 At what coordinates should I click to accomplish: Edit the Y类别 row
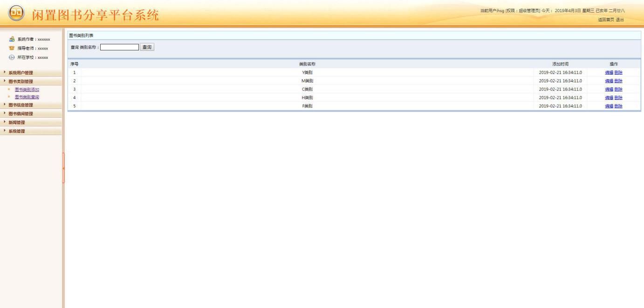609,72
